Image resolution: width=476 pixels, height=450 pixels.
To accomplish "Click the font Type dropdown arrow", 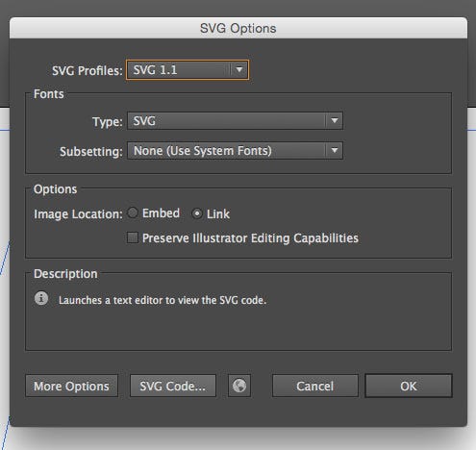I will coord(335,121).
